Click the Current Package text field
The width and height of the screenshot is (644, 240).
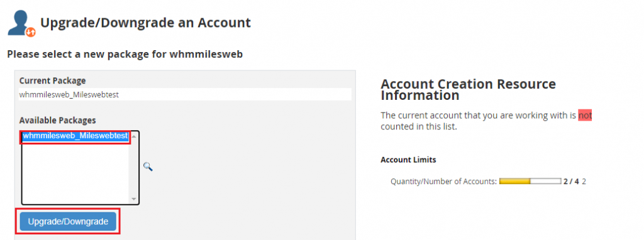(x=185, y=94)
